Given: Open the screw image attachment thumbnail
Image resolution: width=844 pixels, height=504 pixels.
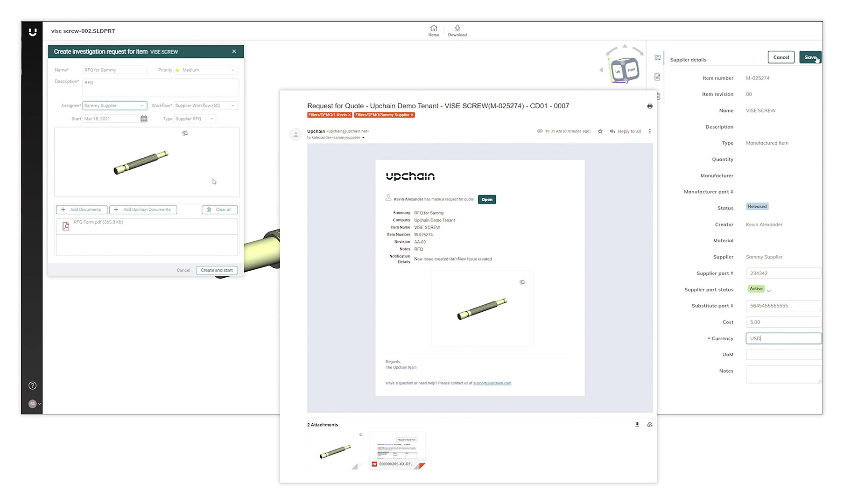Looking at the screenshot, I should [336, 450].
